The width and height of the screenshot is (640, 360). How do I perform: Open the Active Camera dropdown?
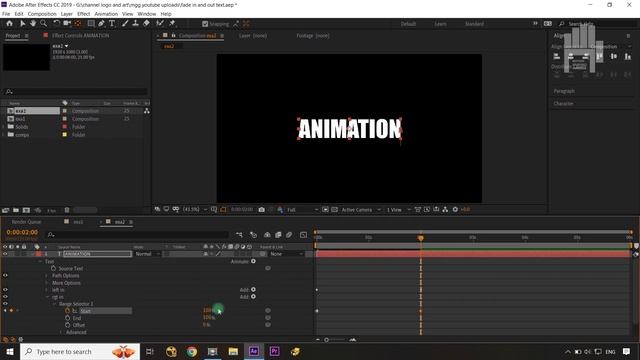361,209
